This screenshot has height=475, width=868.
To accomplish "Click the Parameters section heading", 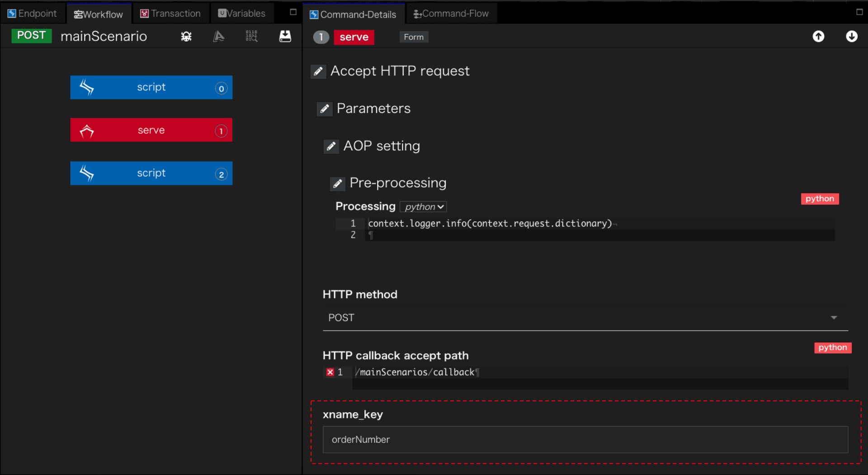I will tap(373, 108).
